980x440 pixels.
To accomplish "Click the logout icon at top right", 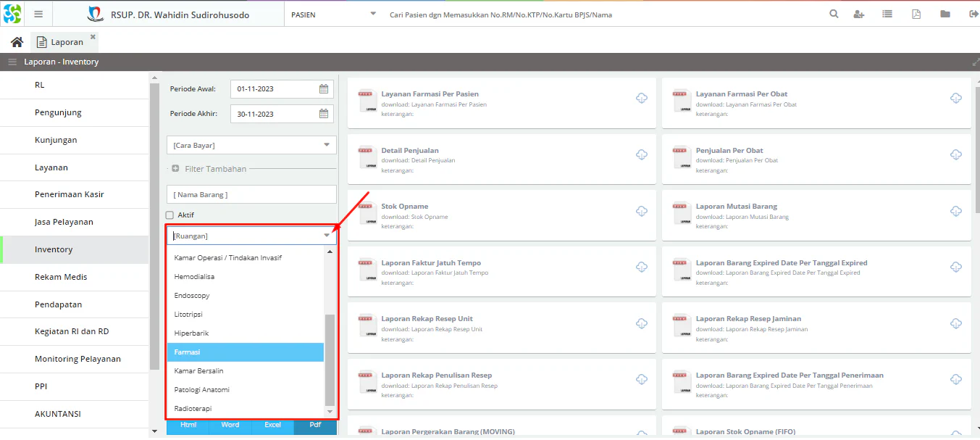I will click(x=971, y=14).
